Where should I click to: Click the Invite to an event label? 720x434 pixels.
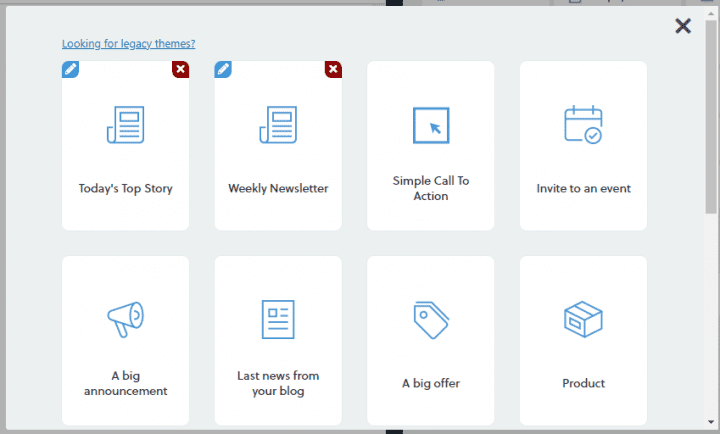(x=583, y=188)
